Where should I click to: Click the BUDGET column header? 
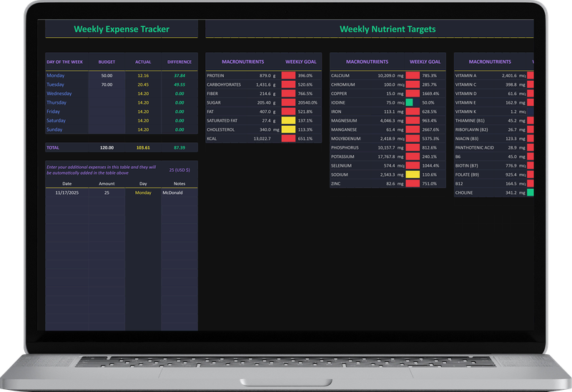pos(107,62)
